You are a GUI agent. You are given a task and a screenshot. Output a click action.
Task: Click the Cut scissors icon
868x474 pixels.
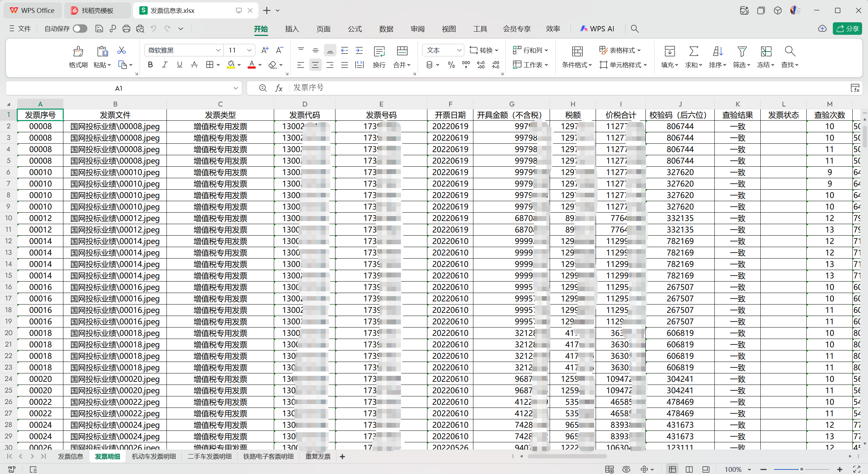coord(121,50)
